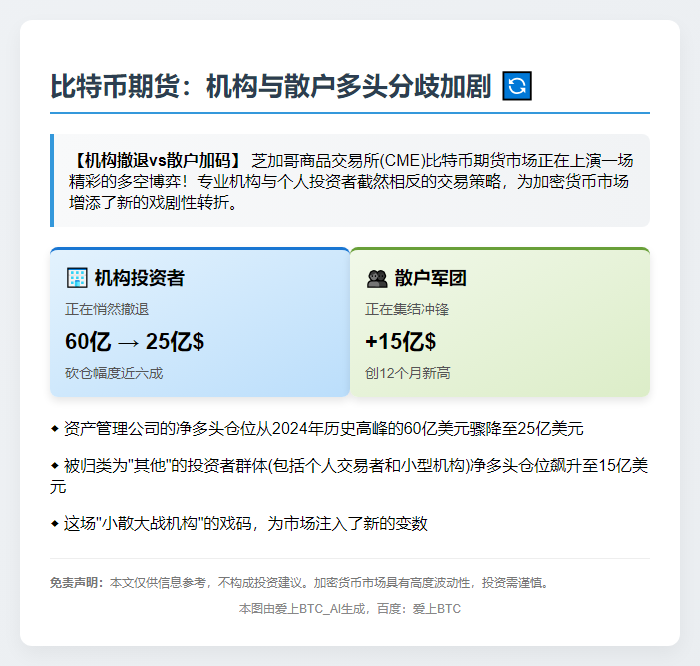Click the subtitle 正在悄然撤退

coord(107,309)
